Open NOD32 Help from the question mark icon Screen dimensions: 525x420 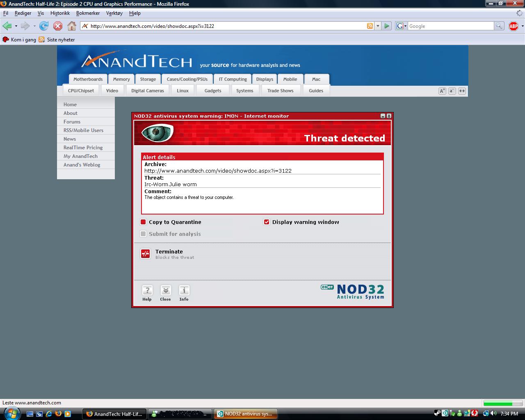pos(147,290)
